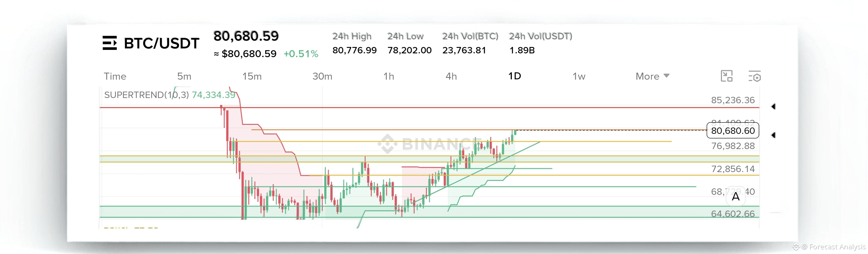Click the current price tag 80,680.60

click(733, 131)
